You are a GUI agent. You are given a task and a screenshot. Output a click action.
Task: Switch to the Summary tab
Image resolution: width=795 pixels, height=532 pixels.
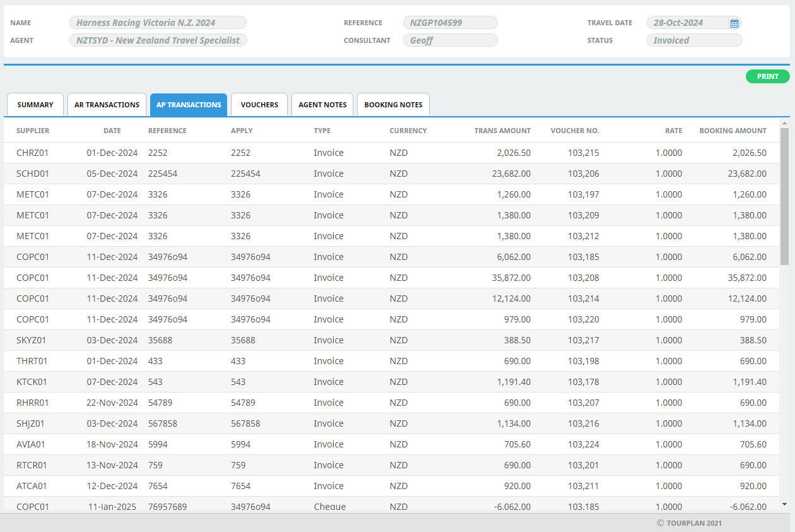pos(35,105)
